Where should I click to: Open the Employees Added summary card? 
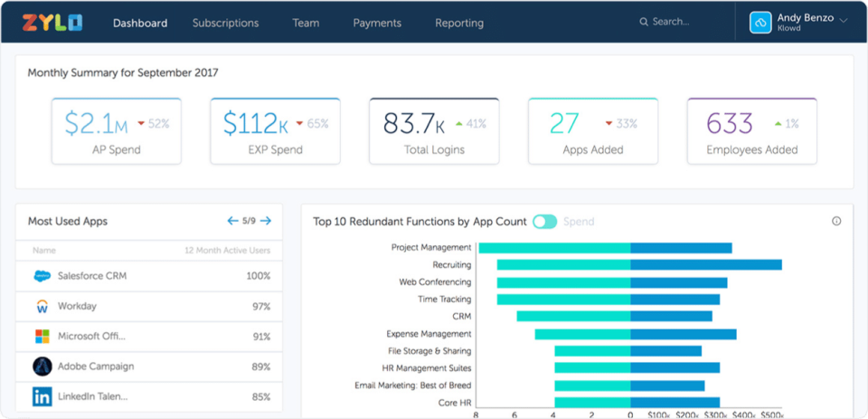pos(751,131)
